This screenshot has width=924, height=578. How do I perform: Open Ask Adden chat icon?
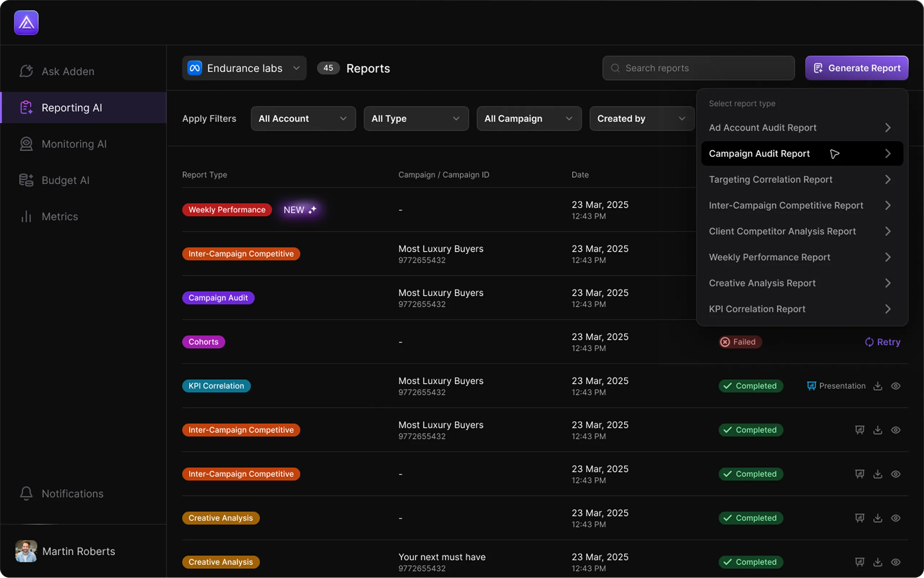point(26,71)
